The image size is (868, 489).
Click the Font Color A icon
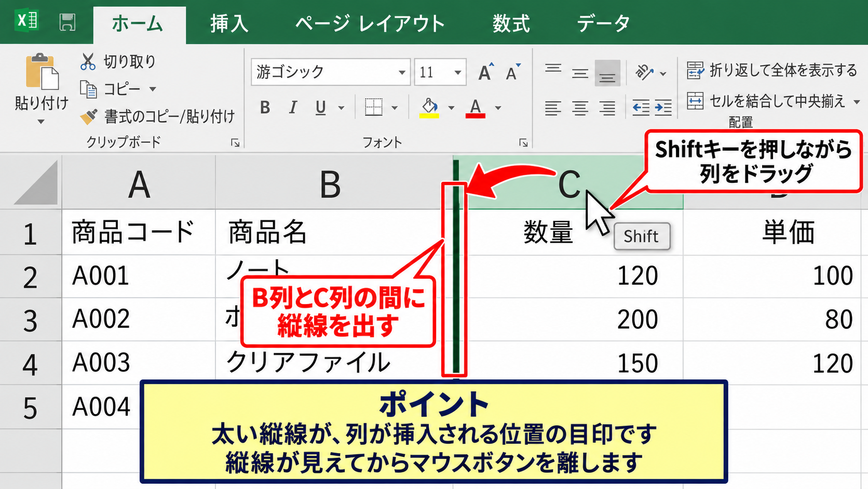[x=475, y=108]
